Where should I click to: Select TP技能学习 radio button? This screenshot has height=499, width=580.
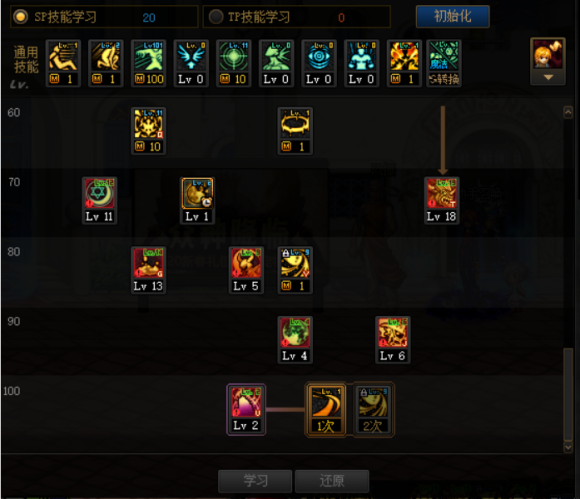[216, 17]
